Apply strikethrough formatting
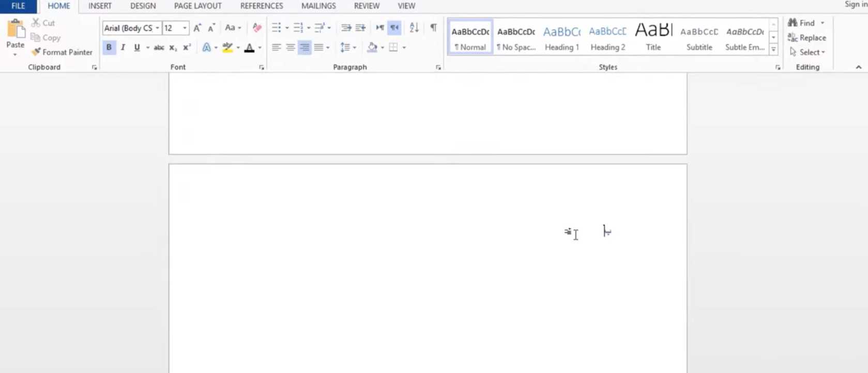This screenshot has width=868, height=373. point(159,48)
